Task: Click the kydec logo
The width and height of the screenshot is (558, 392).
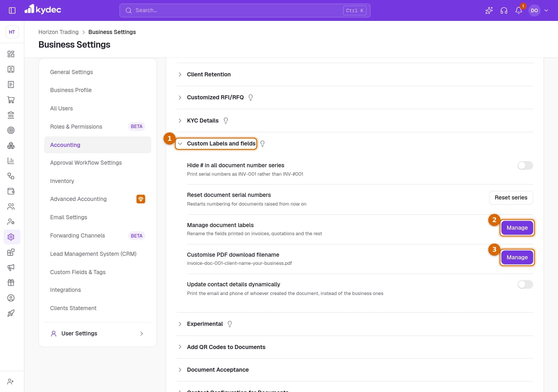Action: point(43,10)
